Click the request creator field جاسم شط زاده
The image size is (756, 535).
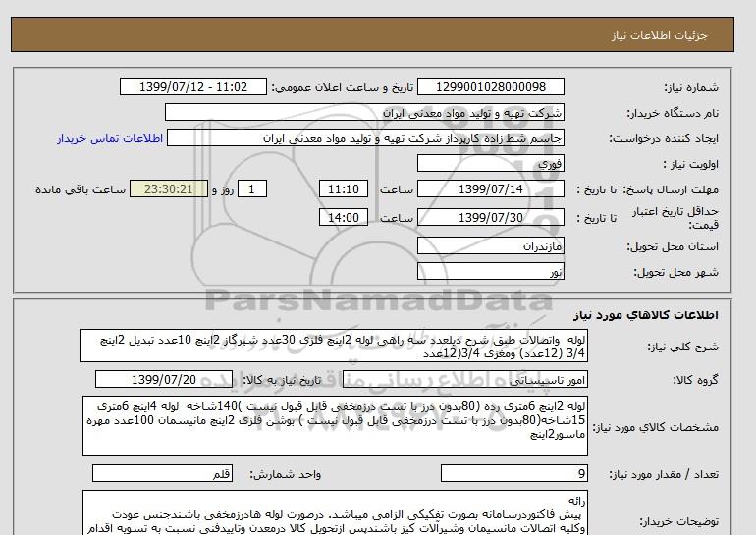365,138
